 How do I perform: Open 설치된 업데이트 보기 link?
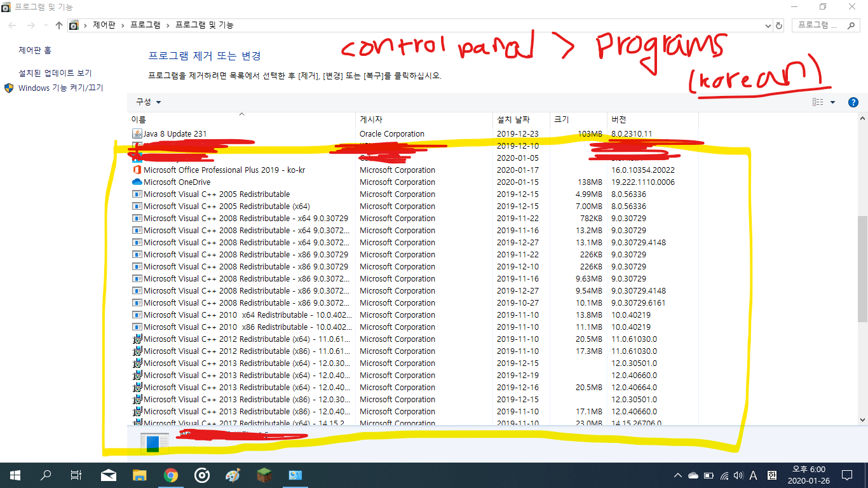point(55,73)
